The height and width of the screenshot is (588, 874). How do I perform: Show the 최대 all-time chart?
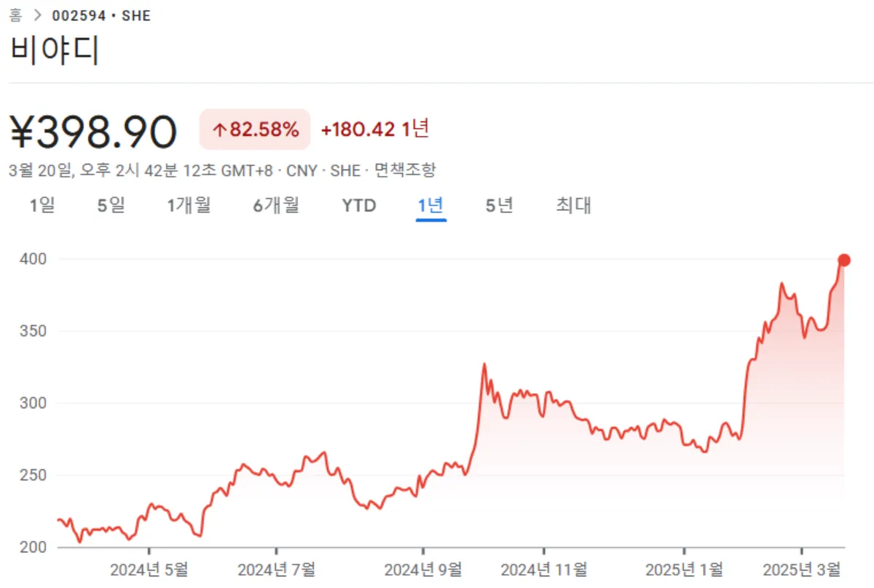pyautogui.click(x=572, y=206)
